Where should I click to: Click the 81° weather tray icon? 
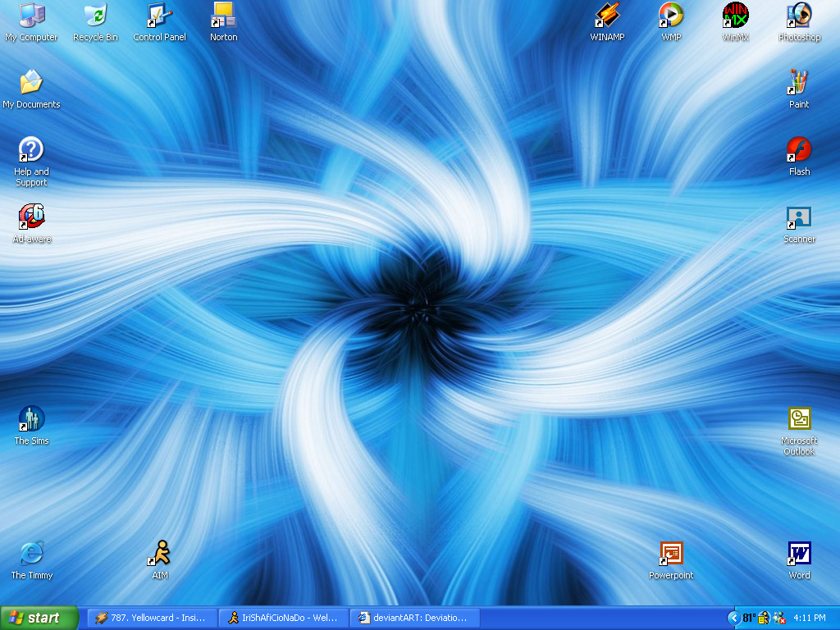(749, 619)
